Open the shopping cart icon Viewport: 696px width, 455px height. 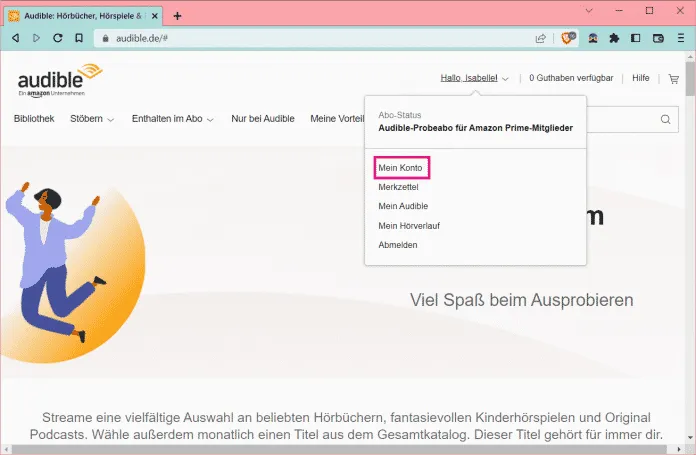point(674,79)
